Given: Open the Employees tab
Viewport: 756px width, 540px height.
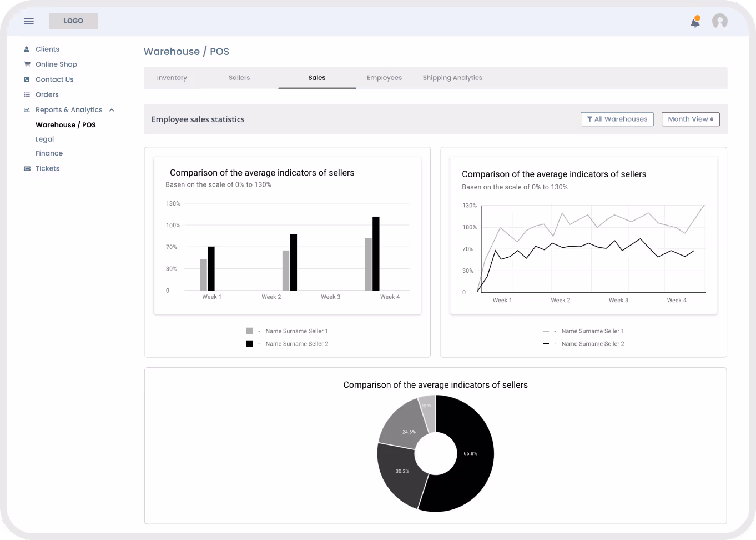Looking at the screenshot, I should point(384,78).
